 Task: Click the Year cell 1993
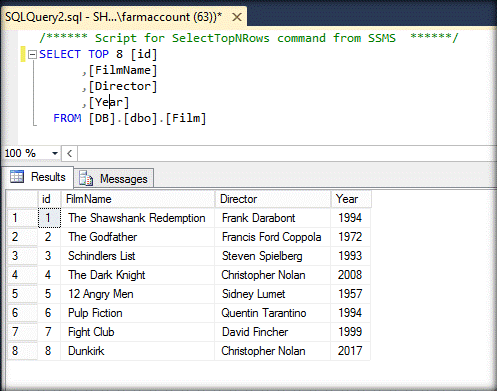tap(351, 256)
